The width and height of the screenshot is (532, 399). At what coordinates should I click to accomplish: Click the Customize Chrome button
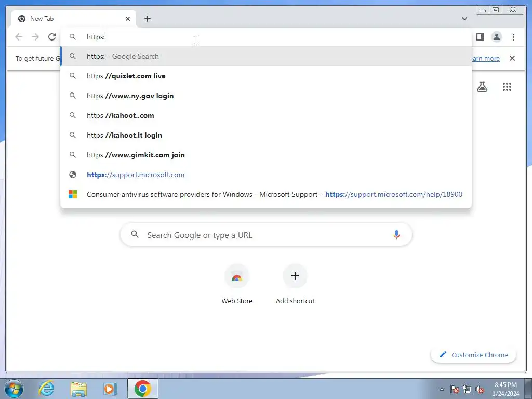tap(474, 355)
